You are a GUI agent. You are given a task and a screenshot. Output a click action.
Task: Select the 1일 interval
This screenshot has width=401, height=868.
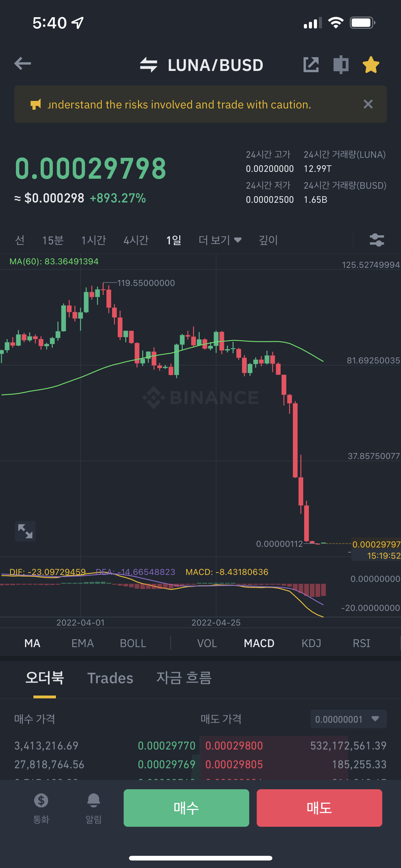(x=174, y=240)
